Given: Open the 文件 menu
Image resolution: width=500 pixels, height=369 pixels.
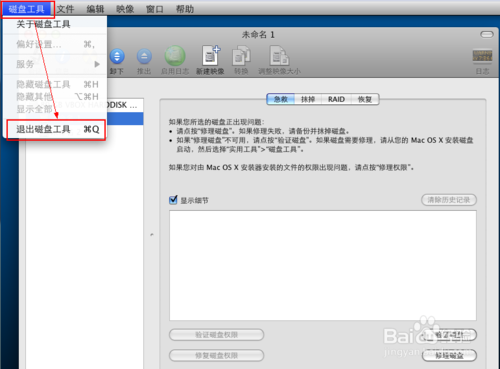Looking at the screenshot, I should [x=65, y=9].
